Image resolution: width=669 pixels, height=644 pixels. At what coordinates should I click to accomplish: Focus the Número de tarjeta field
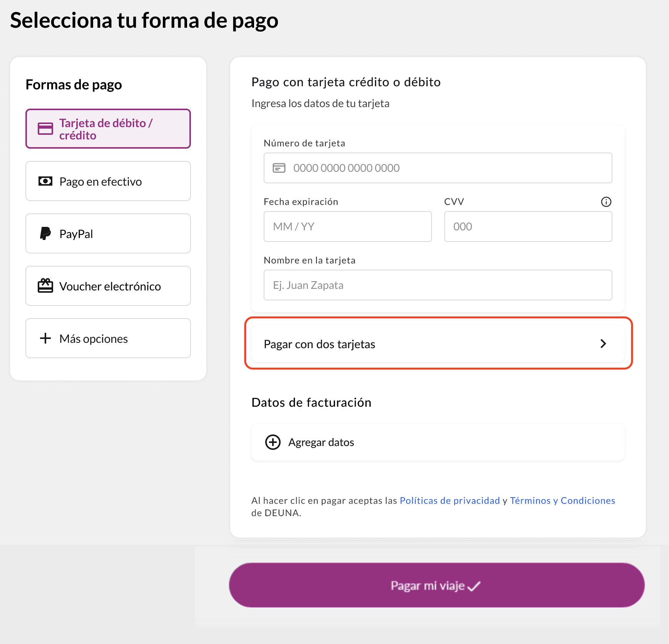click(x=438, y=168)
